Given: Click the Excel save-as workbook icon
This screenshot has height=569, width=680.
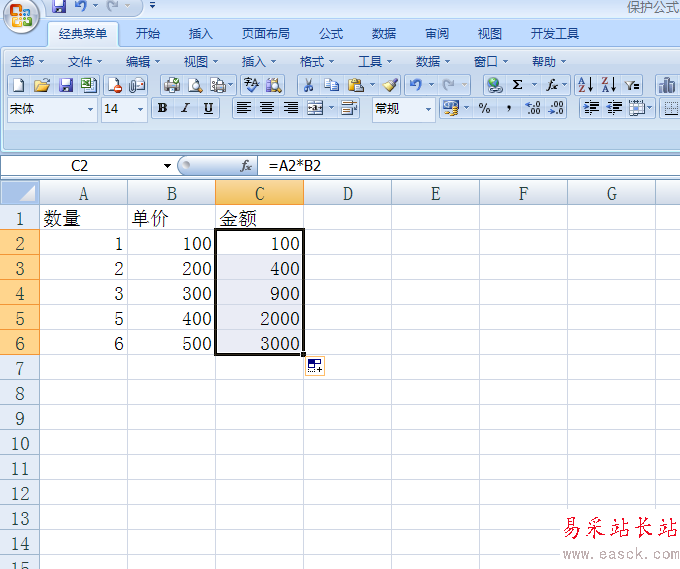Looking at the screenshot, I should click(88, 85).
